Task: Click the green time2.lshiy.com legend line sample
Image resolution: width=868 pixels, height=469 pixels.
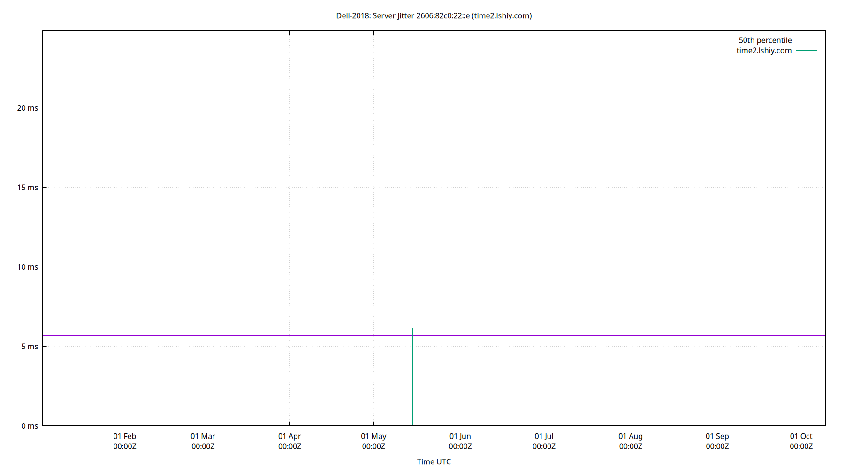Action: pyautogui.click(x=806, y=51)
